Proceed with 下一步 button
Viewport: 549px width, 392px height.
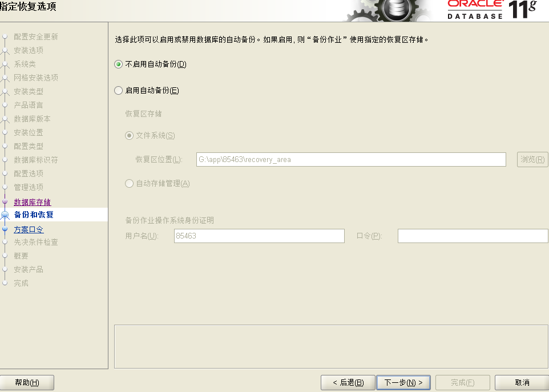click(403, 382)
